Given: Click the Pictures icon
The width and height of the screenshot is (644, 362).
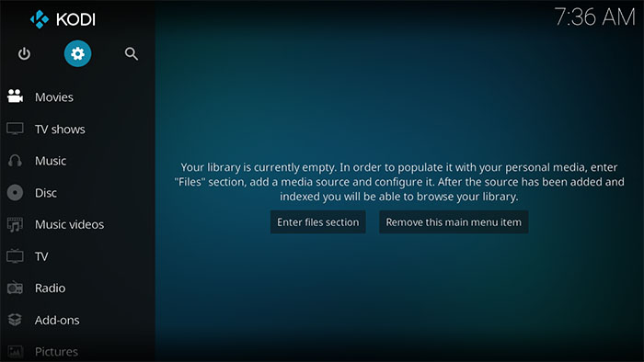Looking at the screenshot, I should [x=16, y=352].
